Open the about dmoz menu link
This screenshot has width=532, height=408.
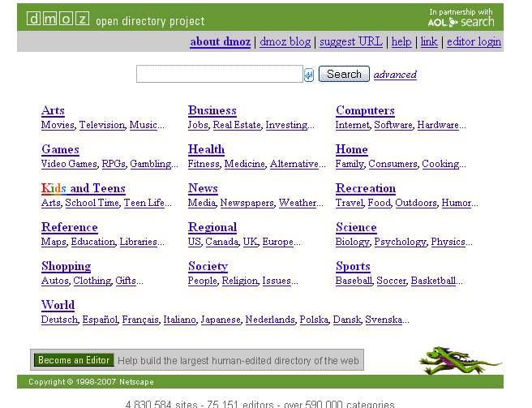220,41
